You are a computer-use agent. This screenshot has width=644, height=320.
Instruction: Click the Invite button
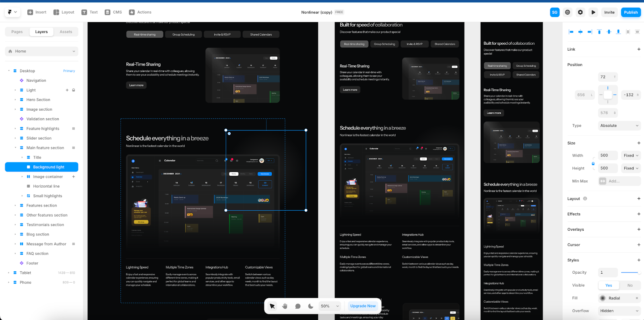click(x=609, y=12)
